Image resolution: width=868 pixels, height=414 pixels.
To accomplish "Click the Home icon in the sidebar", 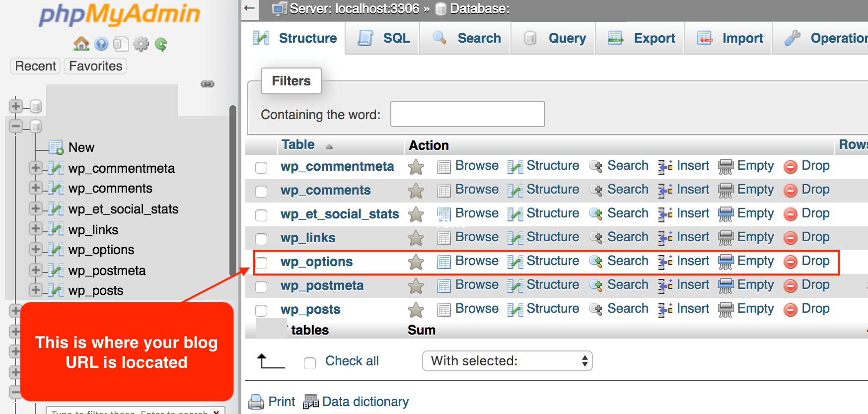I will click(x=81, y=44).
